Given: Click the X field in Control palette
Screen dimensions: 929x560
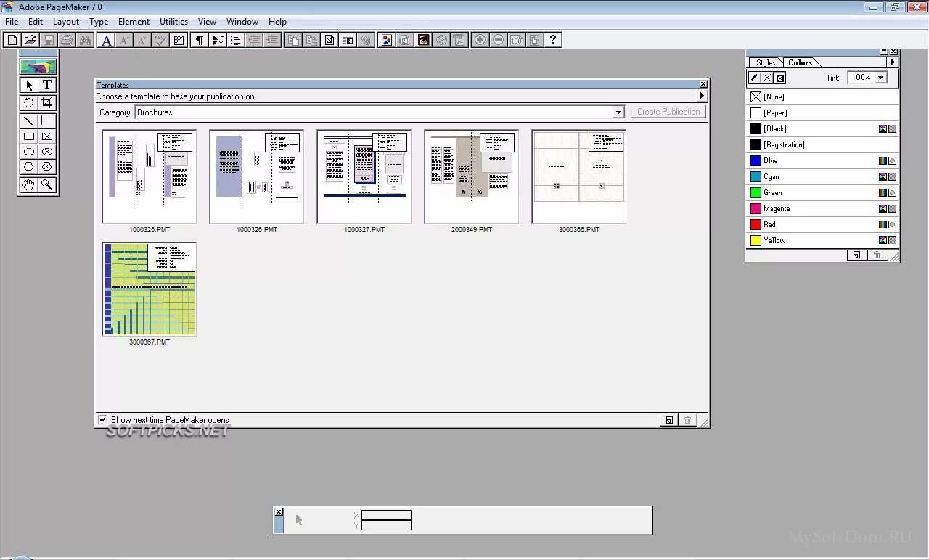Looking at the screenshot, I should click(x=386, y=515).
